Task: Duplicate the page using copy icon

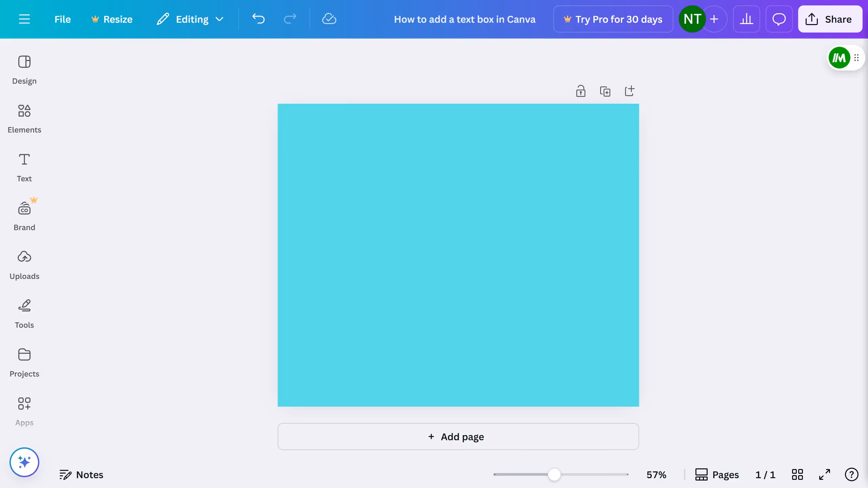Action: (605, 91)
